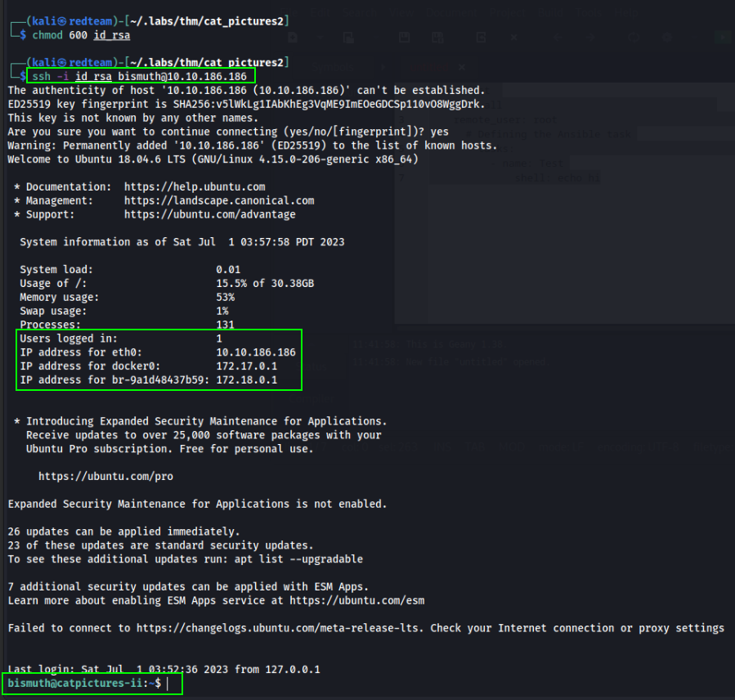Click Geany's run toolbar icon
Screen dimensions: 735x700
tap(723, 38)
